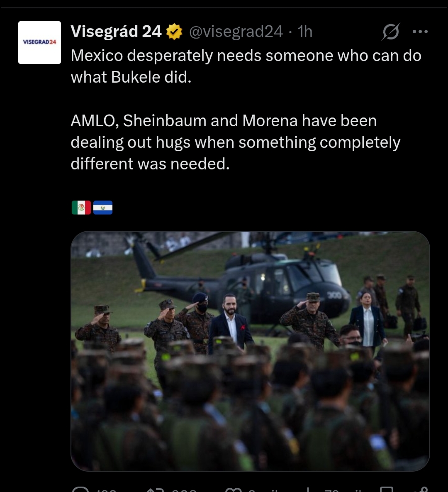Open the Visegrád 24 profile avatar

(x=39, y=42)
